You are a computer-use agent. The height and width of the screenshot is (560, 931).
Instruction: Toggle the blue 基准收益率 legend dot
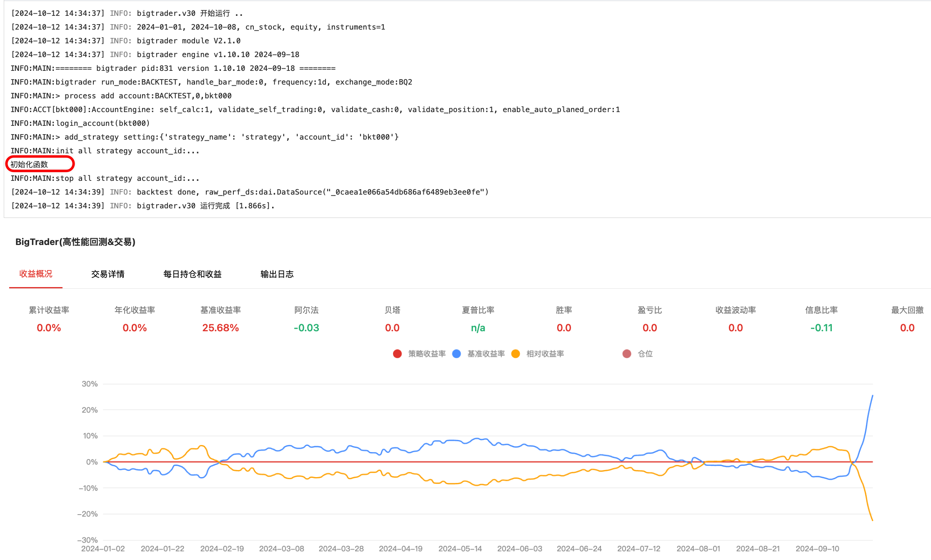click(x=456, y=354)
